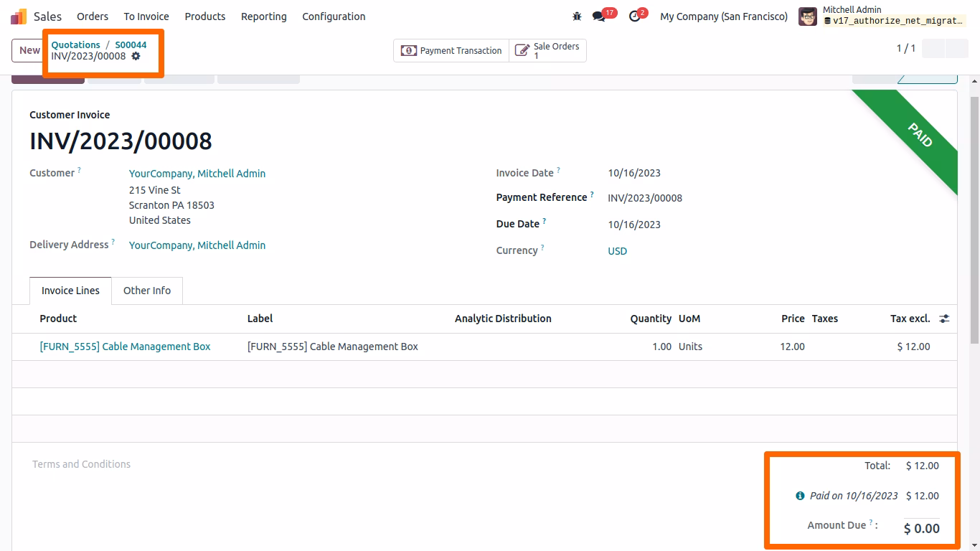Screen dimensions: 980x551
Task: Click the Quantity column header
Action: [x=651, y=319]
